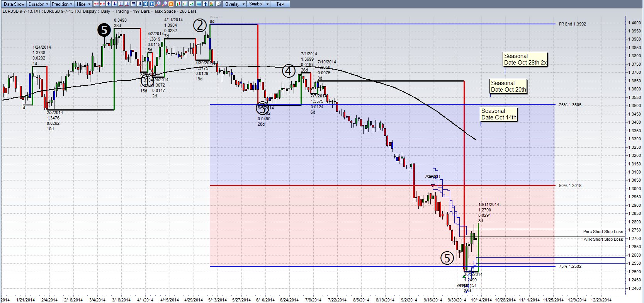
Task: Click the wave 4 circle marker
Action: click(289, 71)
